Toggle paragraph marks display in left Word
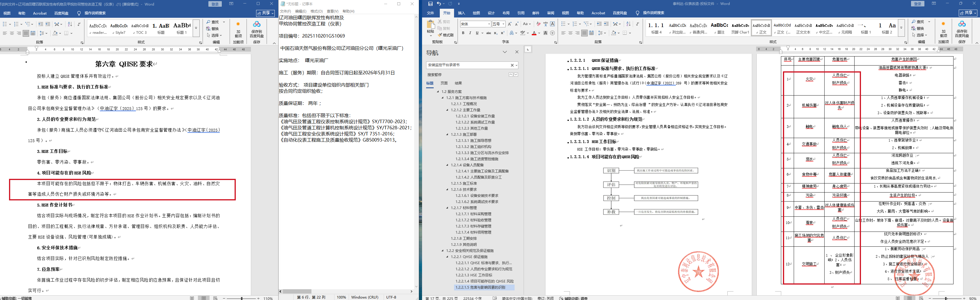Screen dimensions: 980x300 [x=79, y=24]
